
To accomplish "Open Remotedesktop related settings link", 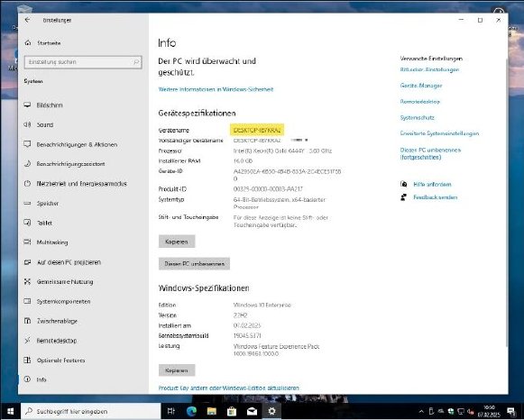I will click(x=419, y=102).
